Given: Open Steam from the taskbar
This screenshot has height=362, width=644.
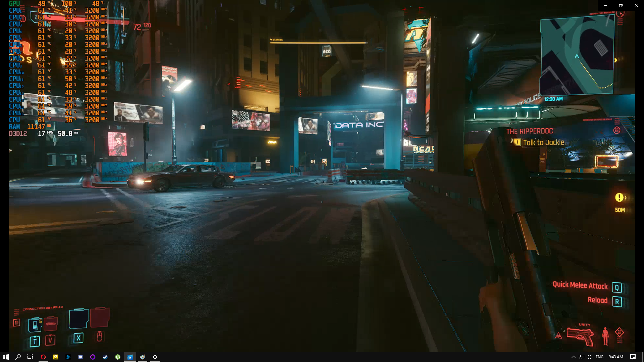Looking at the screenshot, I should coord(105,357).
